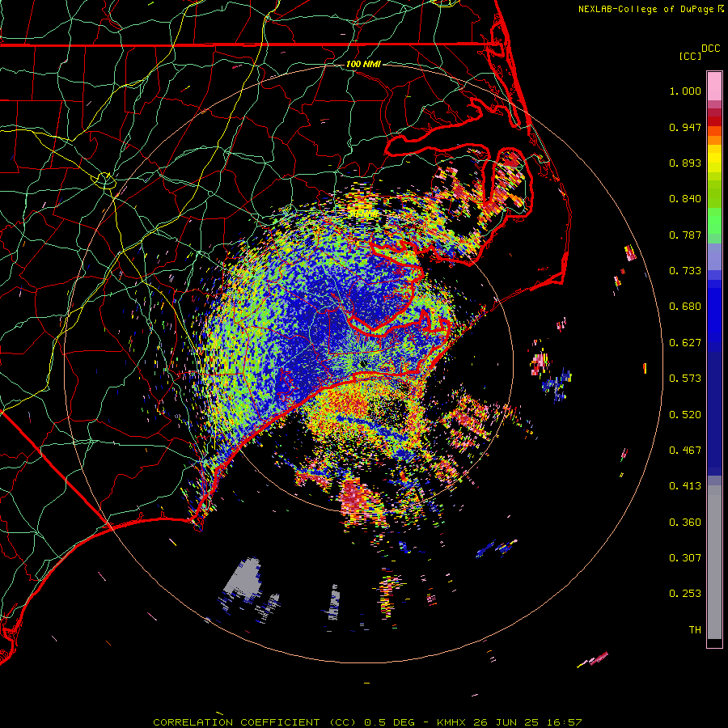
Task: Click the 0.787 color scale value
Action: [x=685, y=235]
